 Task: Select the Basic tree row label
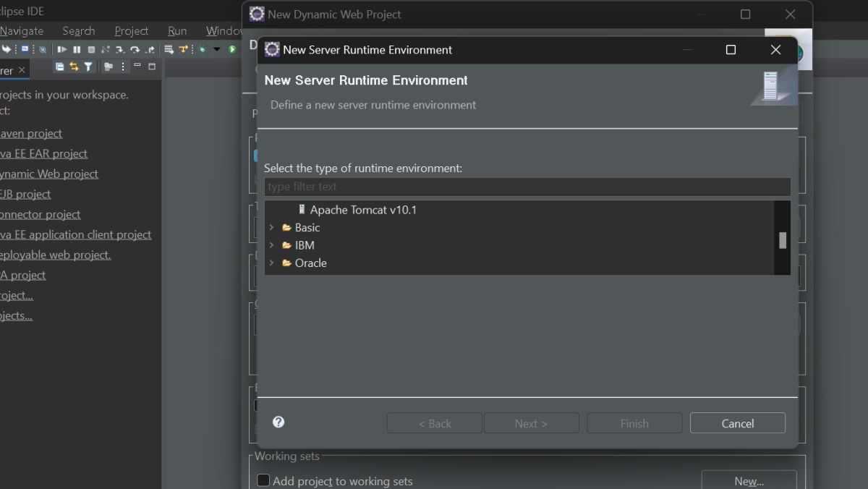pos(307,228)
